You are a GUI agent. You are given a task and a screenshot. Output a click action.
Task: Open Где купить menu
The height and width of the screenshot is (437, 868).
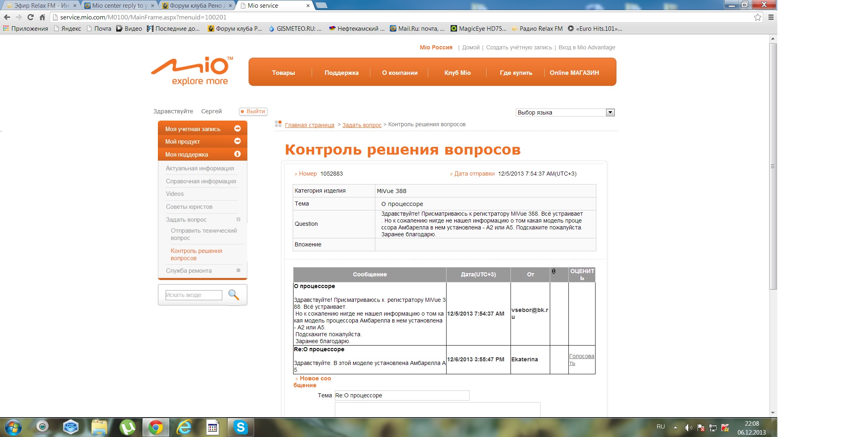(x=516, y=73)
